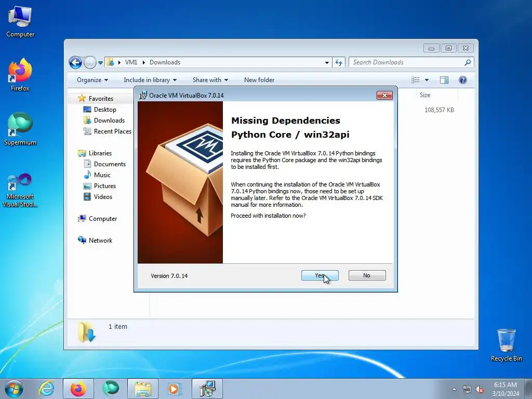Switch to Windows Explorer taskbar button
532x399 pixels.
point(143,389)
